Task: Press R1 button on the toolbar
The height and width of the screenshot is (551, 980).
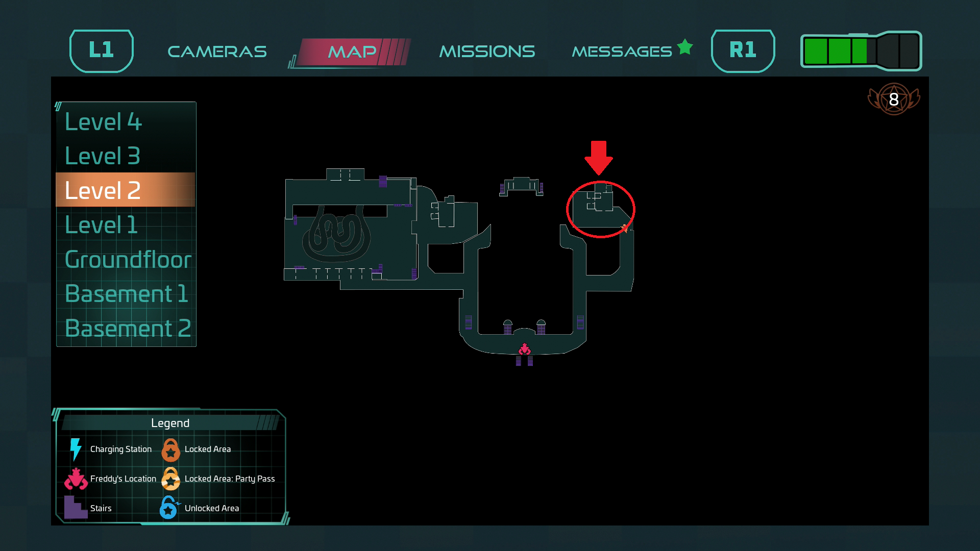Action: click(743, 51)
